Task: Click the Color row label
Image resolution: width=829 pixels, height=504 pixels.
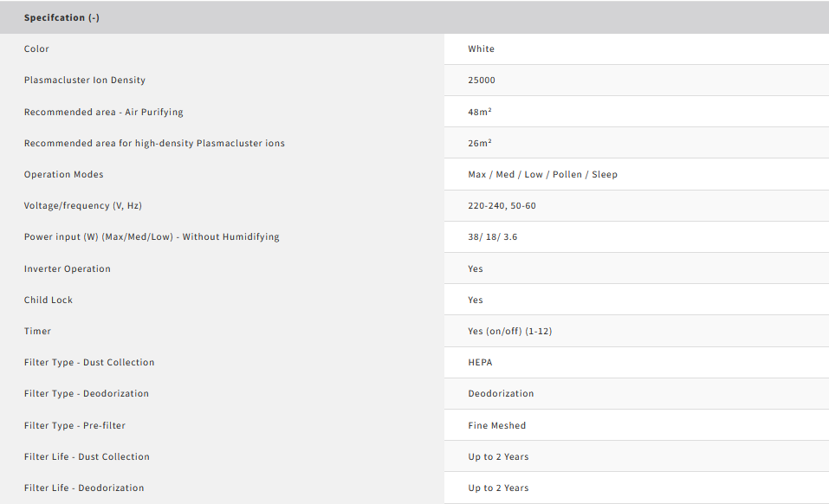Action: [36, 49]
